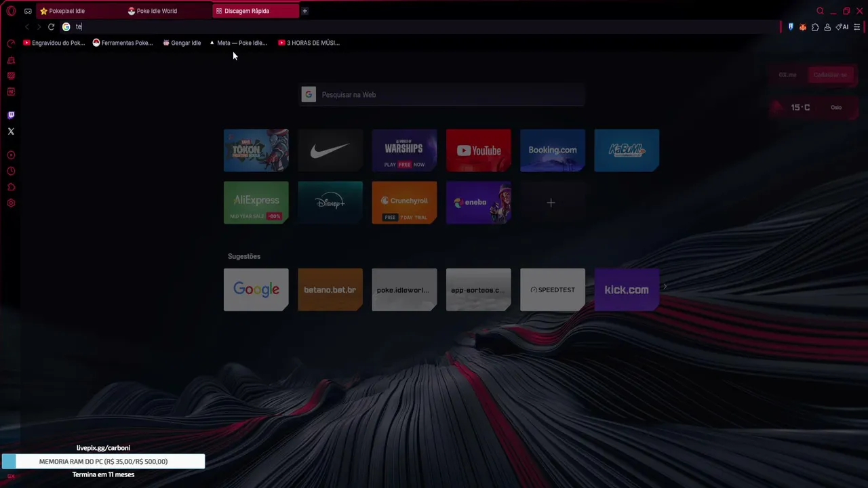This screenshot has height=488, width=868.
Task: Open the AI assistant toolbar button
Action: 842,27
